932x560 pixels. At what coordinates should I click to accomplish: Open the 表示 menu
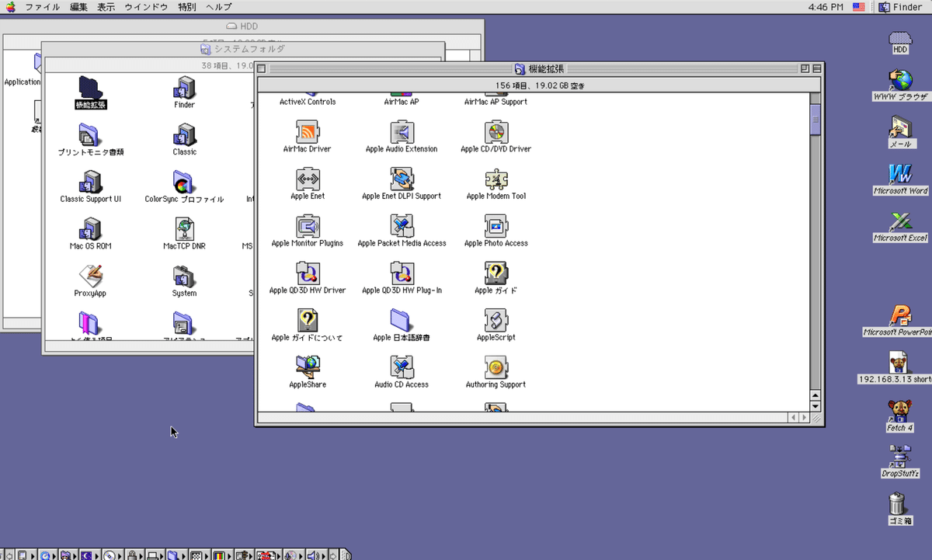click(x=106, y=7)
